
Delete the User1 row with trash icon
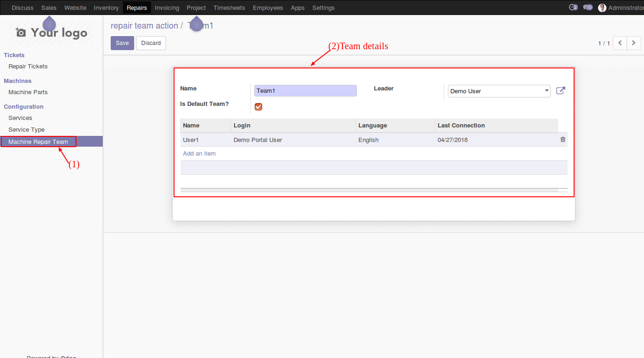[x=563, y=140]
